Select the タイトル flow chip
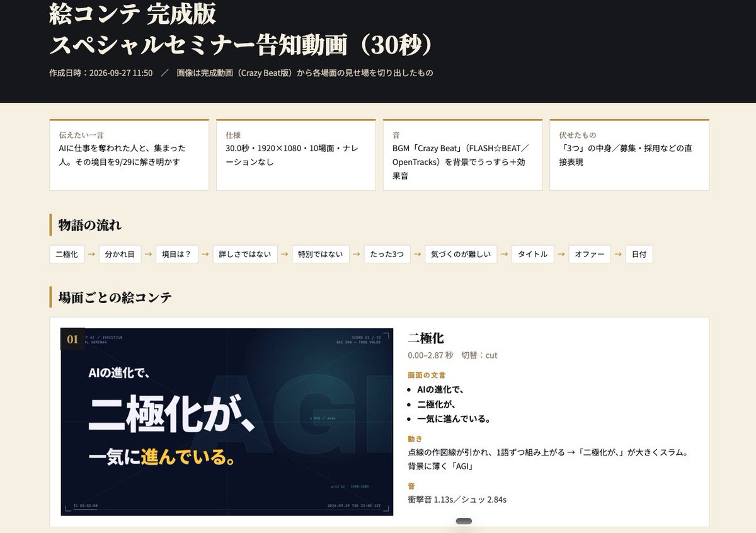This screenshot has width=756, height=533. point(533,255)
